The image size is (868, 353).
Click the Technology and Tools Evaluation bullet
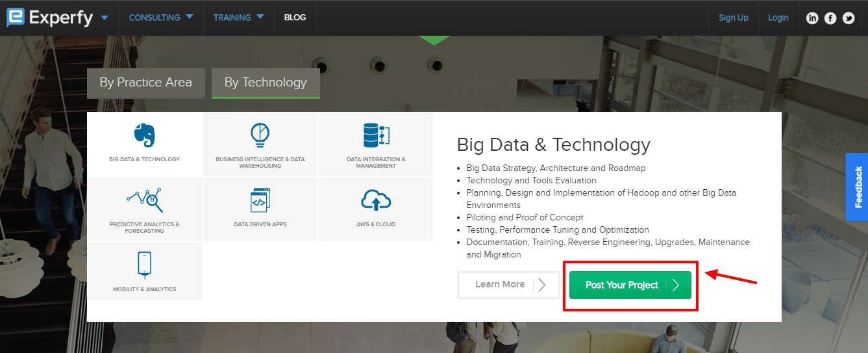(531, 180)
